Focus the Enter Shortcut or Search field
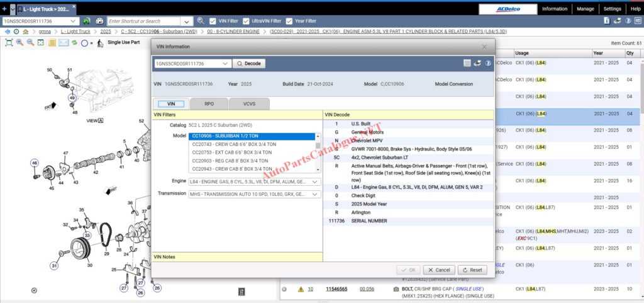The width and height of the screenshot is (644, 303). point(144,21)
